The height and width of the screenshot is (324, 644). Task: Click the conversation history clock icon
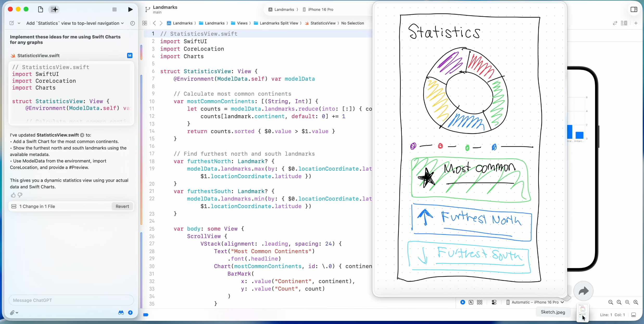pyautogui.click(x=132, y=23)
